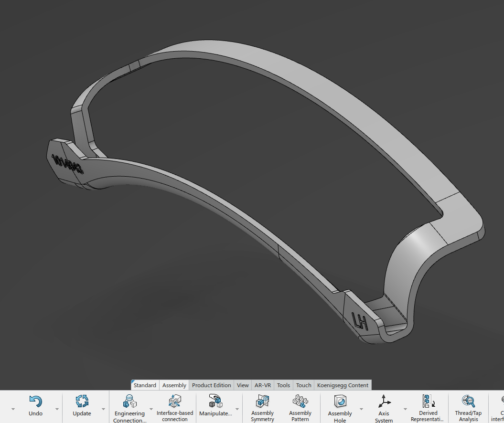Choose the Assembly Symmetry tool
504x423 pixels.
[x=262, y=402]
